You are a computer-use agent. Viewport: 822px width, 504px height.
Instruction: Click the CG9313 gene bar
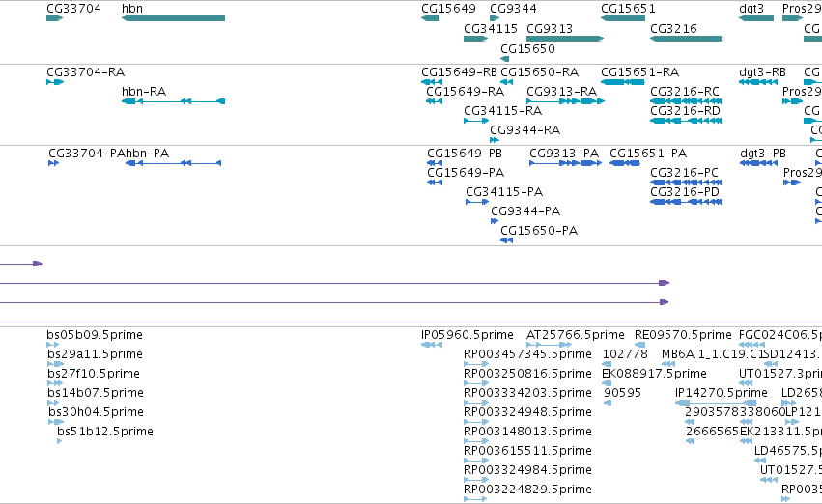[565, 39]
